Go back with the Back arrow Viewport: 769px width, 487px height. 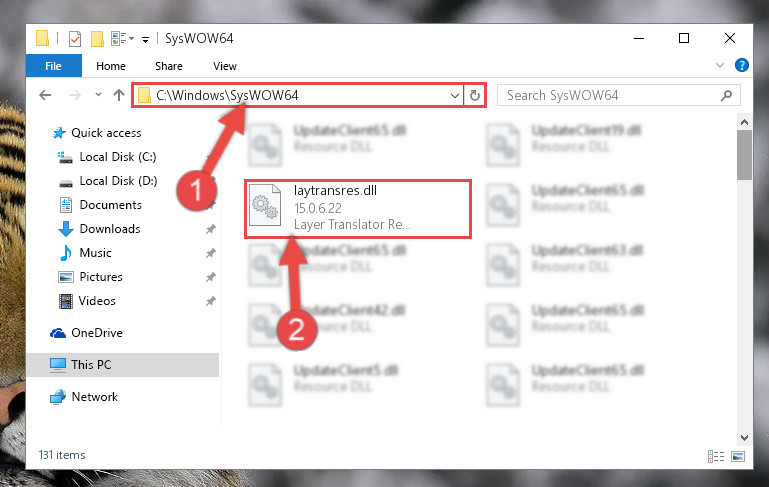[45, 95]
